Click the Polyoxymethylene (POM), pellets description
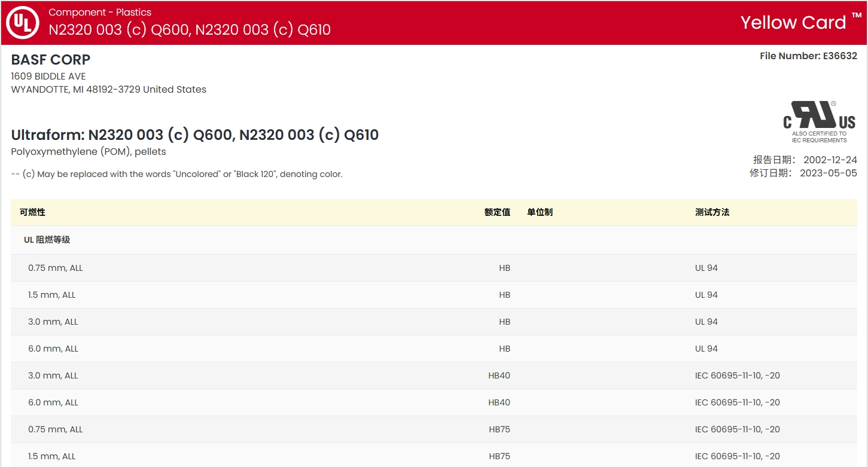868x467 pixels. click(x=89, y=152)
